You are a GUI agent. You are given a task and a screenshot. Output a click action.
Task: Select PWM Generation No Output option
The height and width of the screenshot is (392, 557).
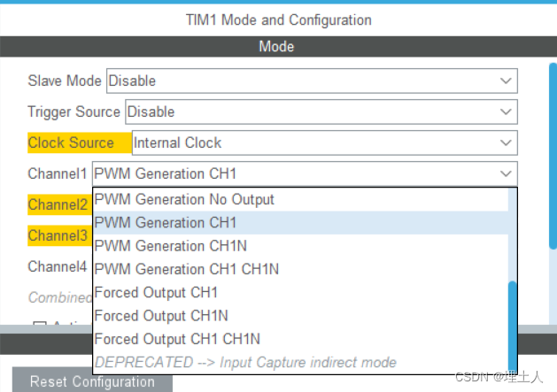tap(300, 200)
